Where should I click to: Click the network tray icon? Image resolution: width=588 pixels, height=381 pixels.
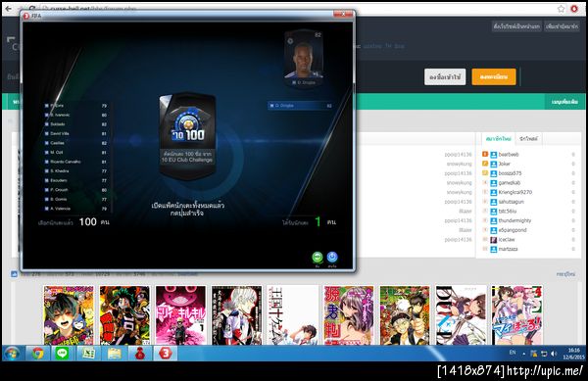click(544, 354)
